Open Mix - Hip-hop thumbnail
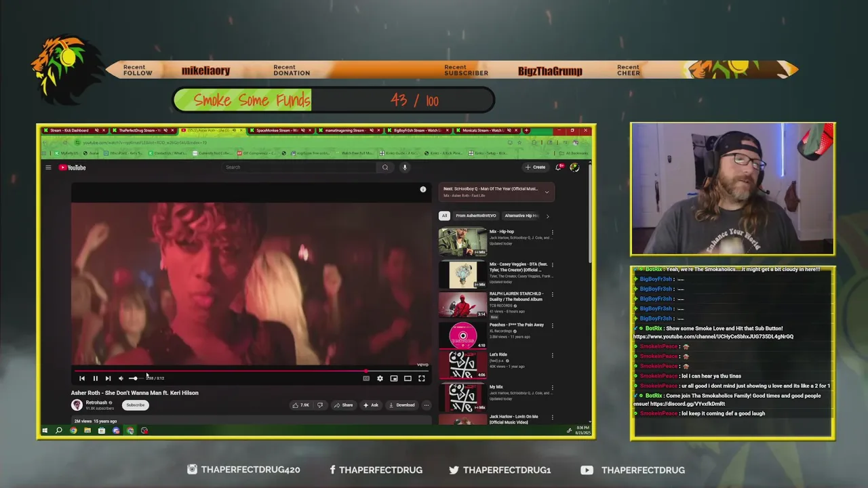Viewport: 868px width, 488px height. (x=462, y=242)
